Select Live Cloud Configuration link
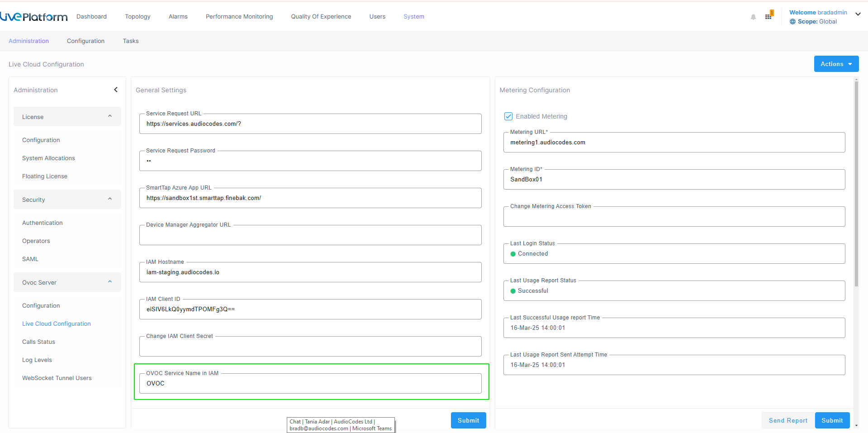This screenshot has height=433, width=868. 57,324
